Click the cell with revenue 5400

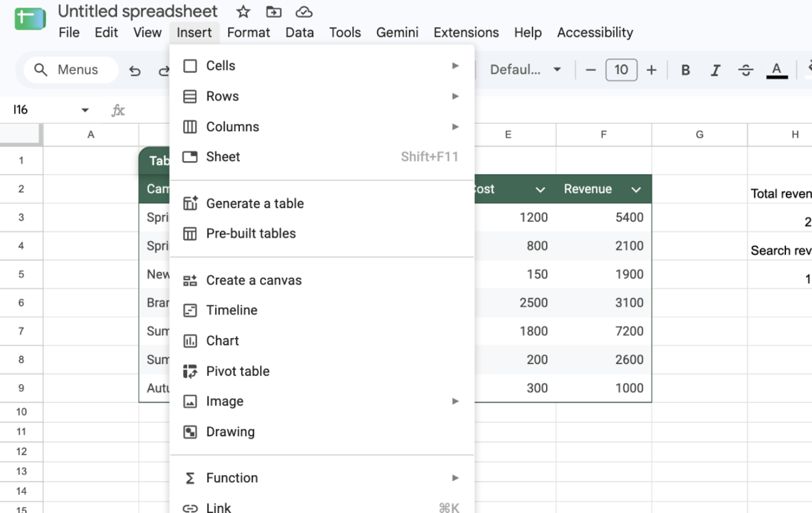(603, 218)
